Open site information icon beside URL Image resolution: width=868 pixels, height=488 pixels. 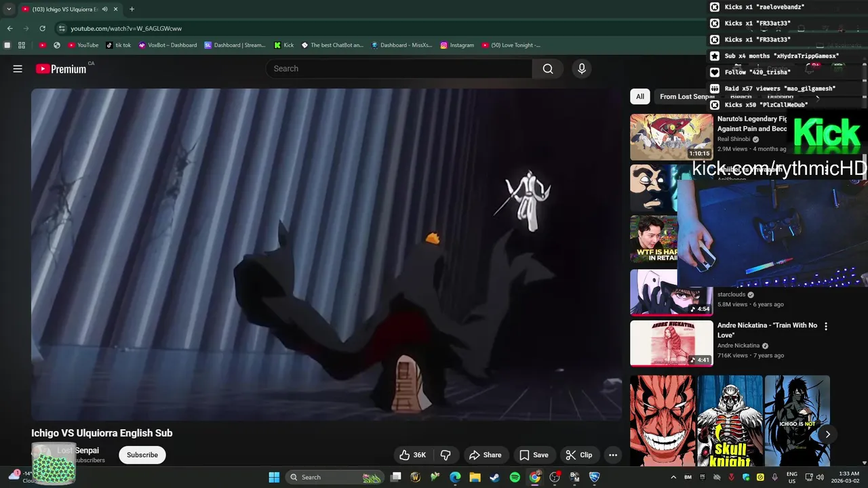click(x=62, y=28)
